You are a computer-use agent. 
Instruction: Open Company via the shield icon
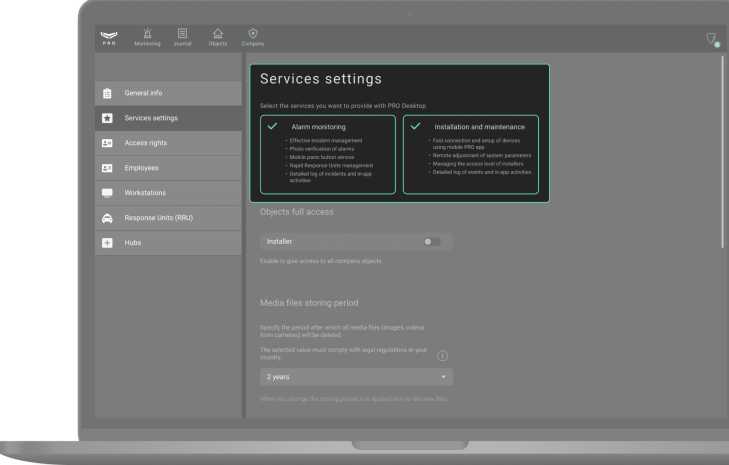tap(253, 35)
